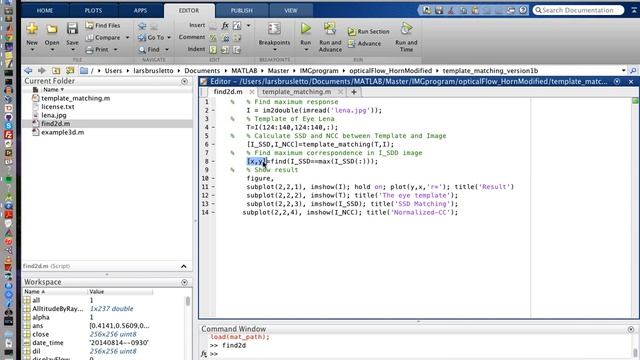Image resolution: width=640 pixels, height=360 pixels.
Task: Click Run and Time icon
Action: pyautogui.click(x=406, y=29)
